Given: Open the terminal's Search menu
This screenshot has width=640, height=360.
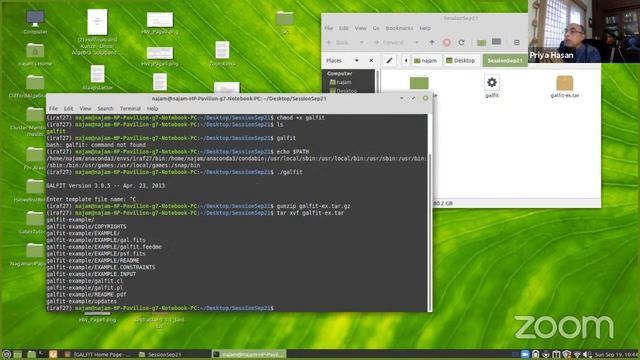Looking at the screenshot, I should [x=105, y=109].
